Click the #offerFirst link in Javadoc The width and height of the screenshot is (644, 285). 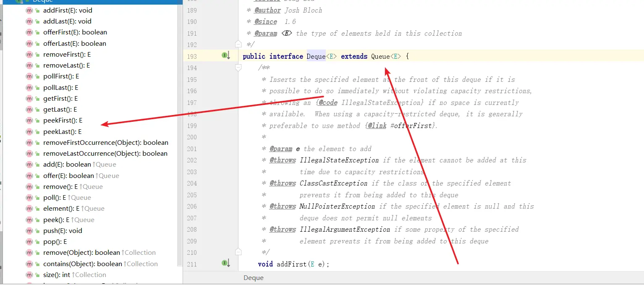411,126
